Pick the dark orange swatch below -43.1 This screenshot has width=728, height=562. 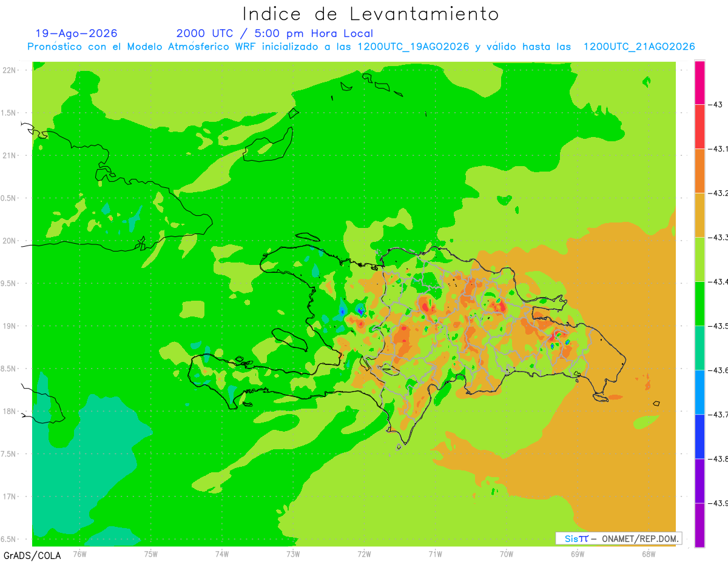699,171
